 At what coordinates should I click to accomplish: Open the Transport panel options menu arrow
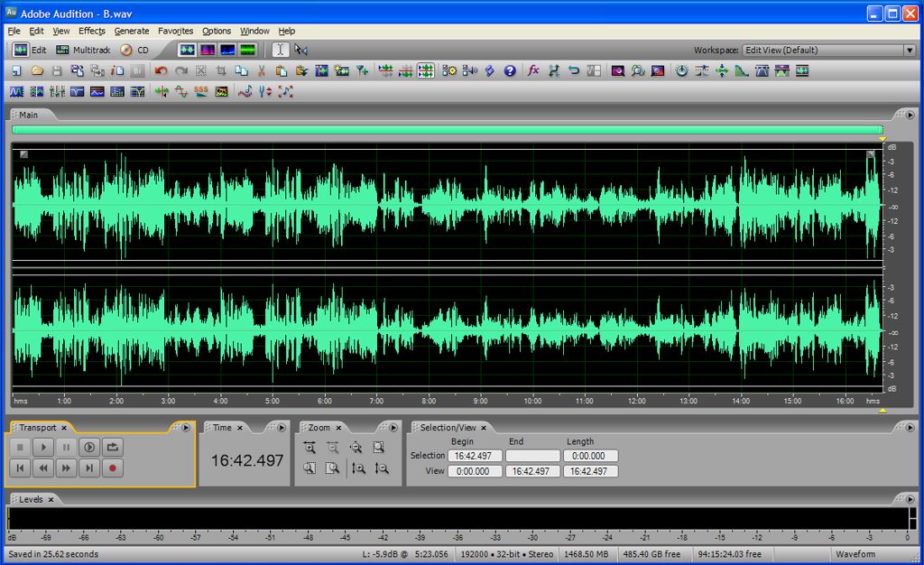[x=186, y=428]
